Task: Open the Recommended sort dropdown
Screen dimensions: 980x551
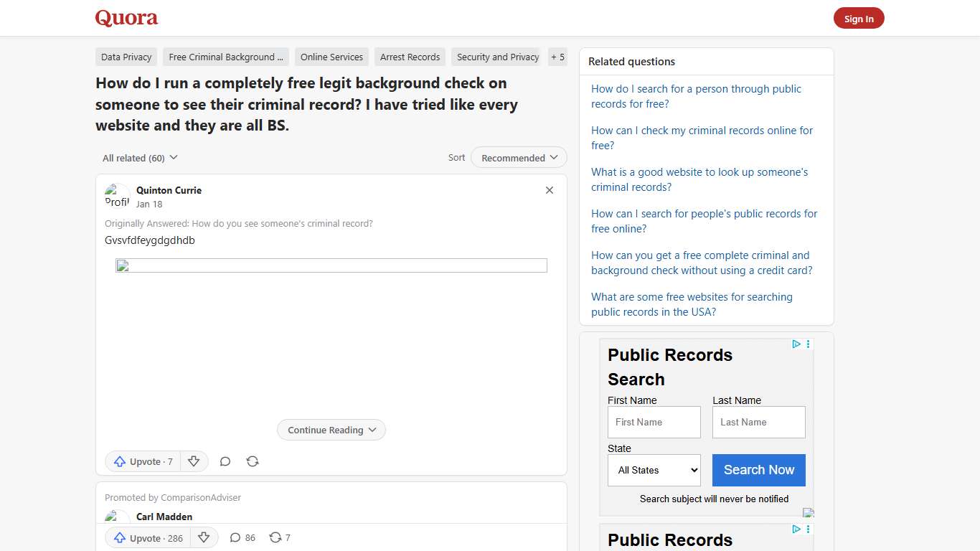Action: [518, 157]
